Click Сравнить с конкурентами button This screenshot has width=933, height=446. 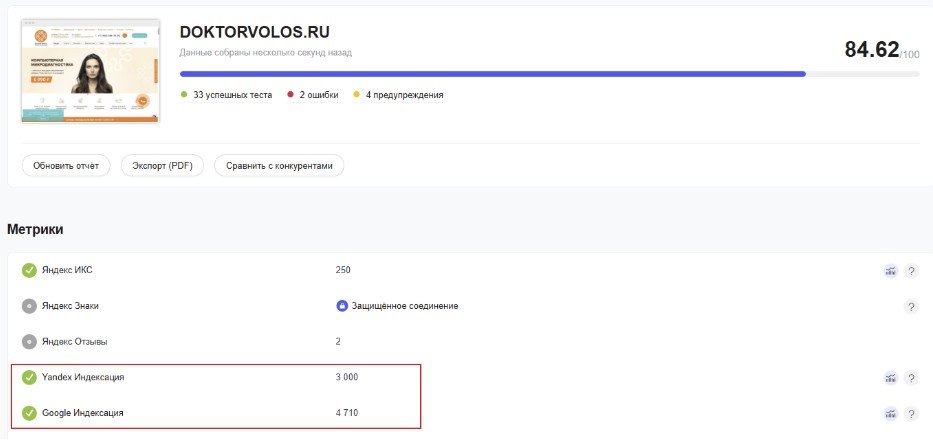[279, 166]
